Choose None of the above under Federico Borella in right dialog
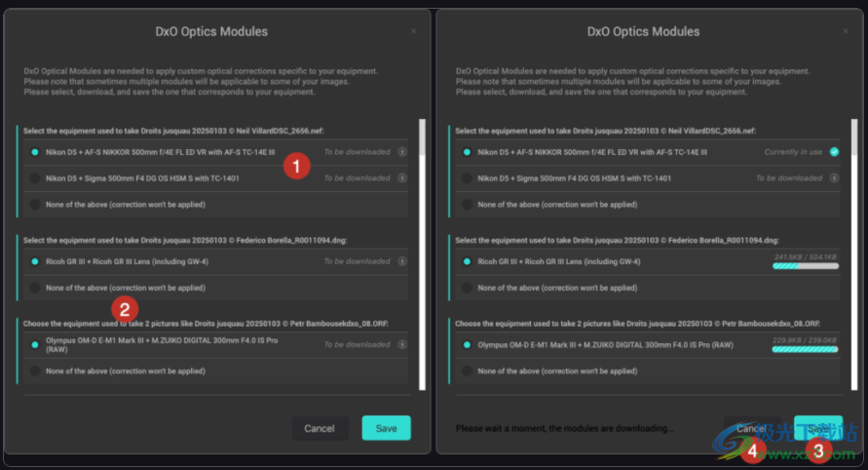Image resolution: width=868 pixels, height=470 pixels. [467, 288]
